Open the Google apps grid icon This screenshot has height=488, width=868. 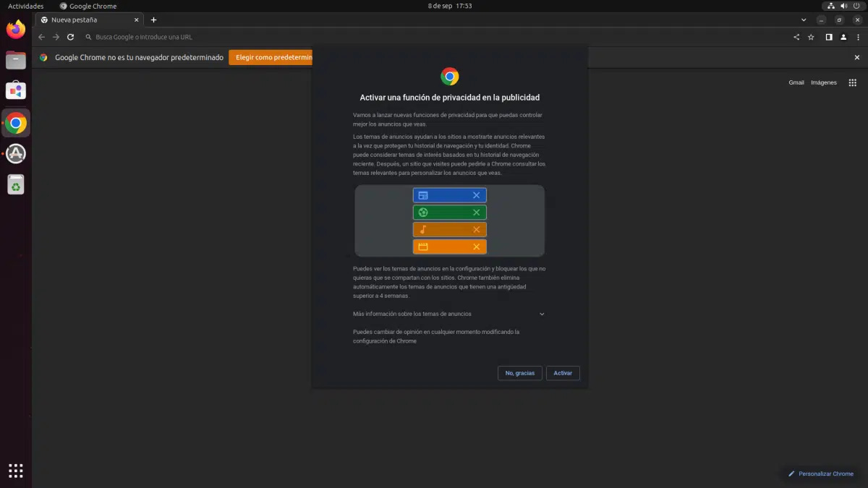click(x=852, y=82)
